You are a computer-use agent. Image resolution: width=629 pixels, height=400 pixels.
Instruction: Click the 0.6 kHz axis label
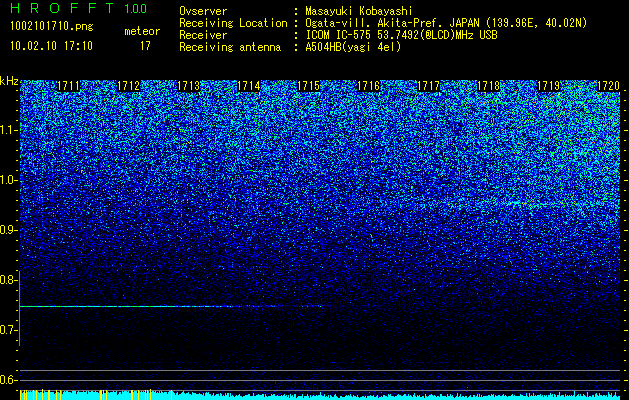click(9, 380)
